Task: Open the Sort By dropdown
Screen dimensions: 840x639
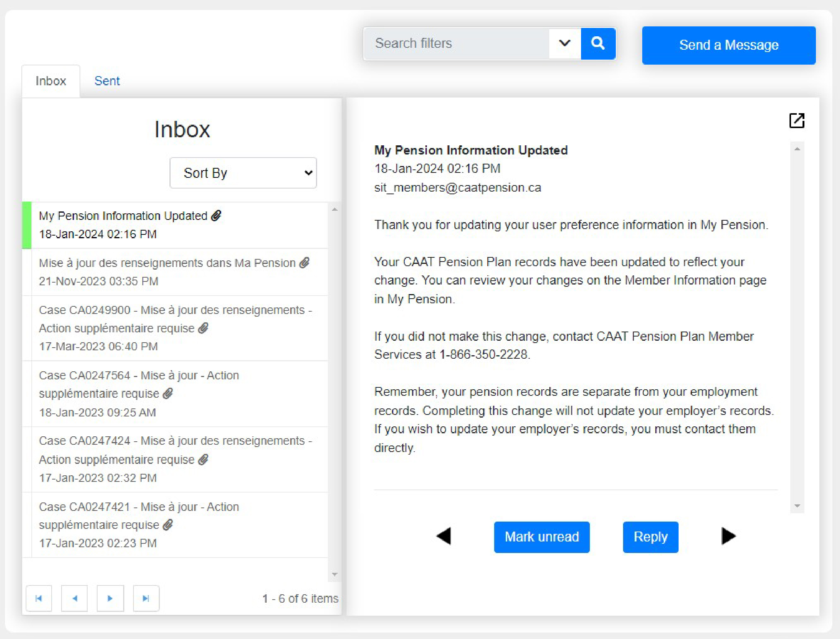Action: [x=243, y=173]
